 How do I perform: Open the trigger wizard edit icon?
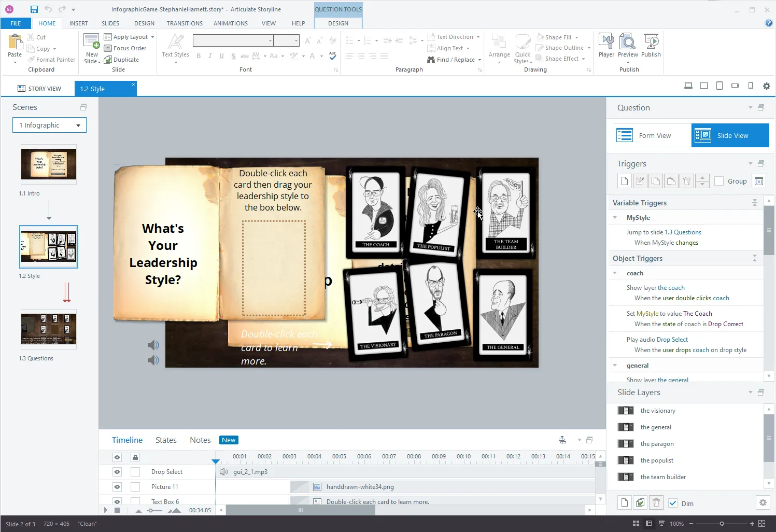(x=640, y=180)
